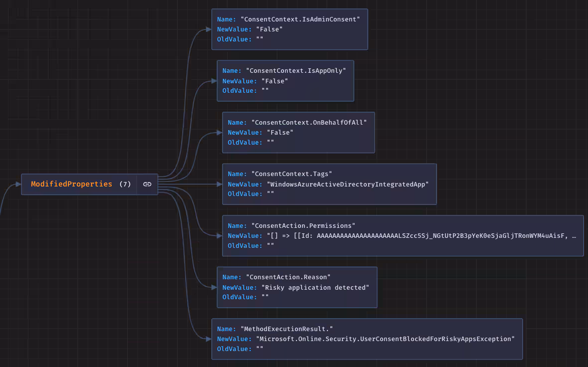Click the (7) child count on ModifiedProperties
Screen dimensions: 588x367
(x=125, y=184)
